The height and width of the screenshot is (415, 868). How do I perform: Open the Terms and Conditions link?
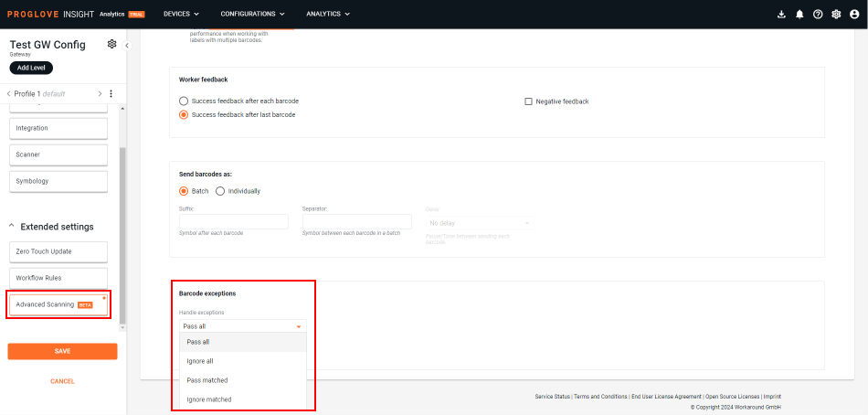601,397
